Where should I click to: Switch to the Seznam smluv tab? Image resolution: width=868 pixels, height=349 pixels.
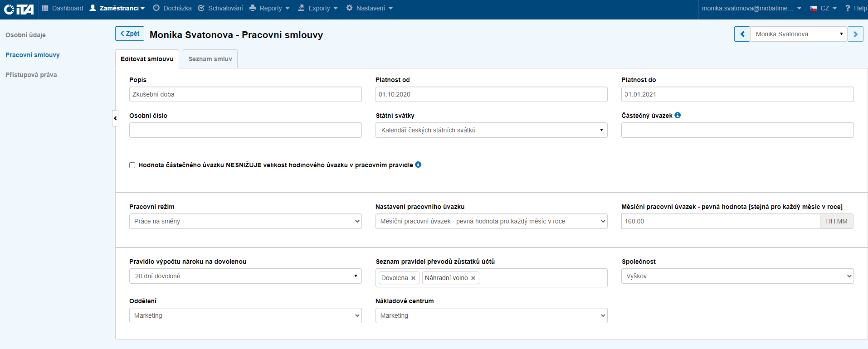click(x=210, y=59)
